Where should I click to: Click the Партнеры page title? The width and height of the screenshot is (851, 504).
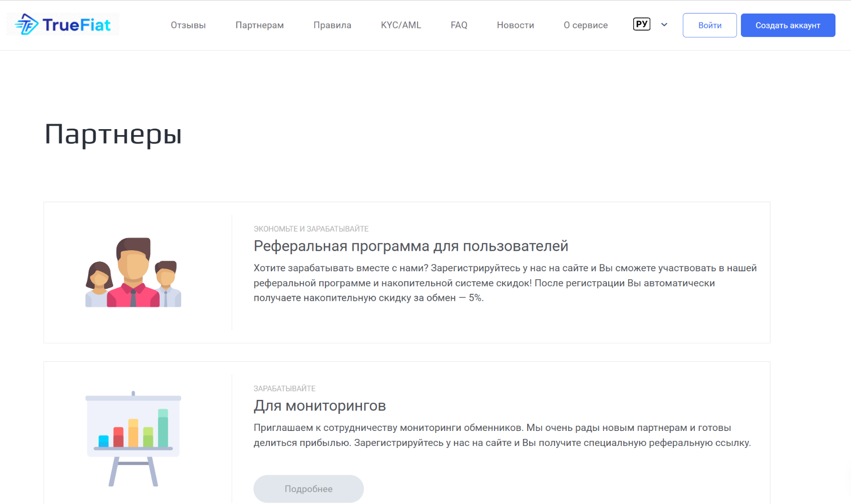coord(113,135)
